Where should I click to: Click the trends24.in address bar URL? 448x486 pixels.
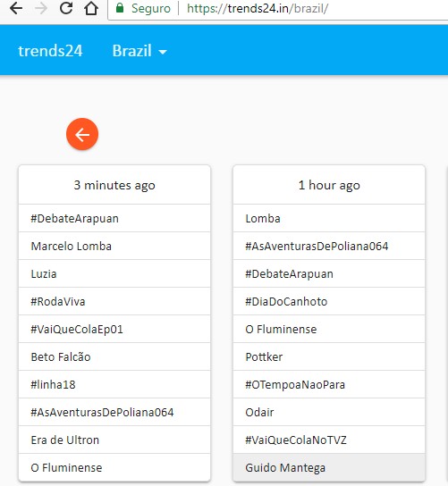click(258, 8)
